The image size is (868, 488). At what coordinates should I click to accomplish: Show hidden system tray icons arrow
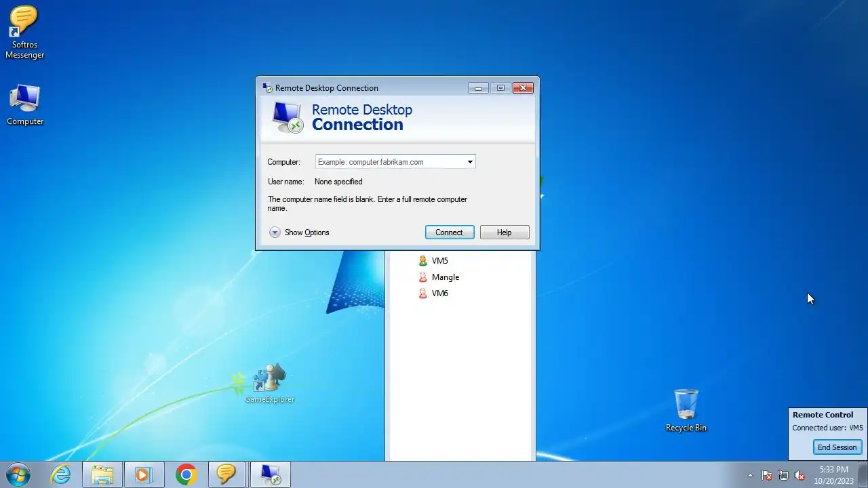[x=750, y=475]
